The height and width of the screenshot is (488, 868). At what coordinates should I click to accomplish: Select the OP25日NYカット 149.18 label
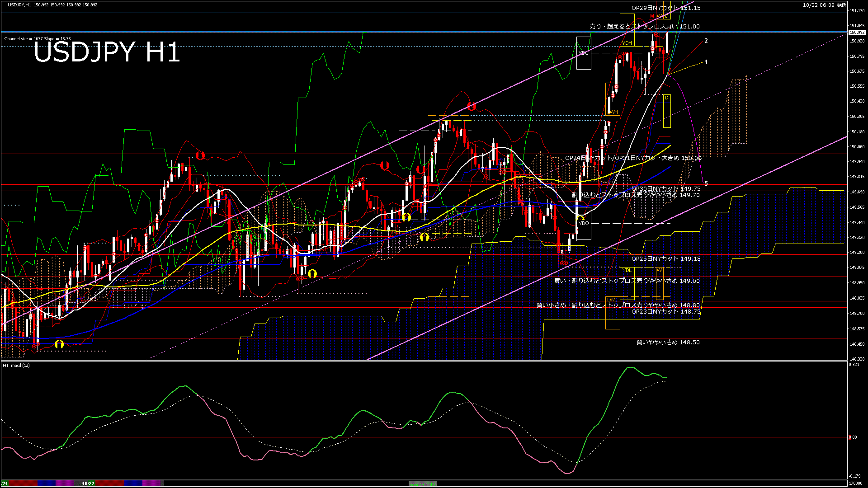point(666,258)
